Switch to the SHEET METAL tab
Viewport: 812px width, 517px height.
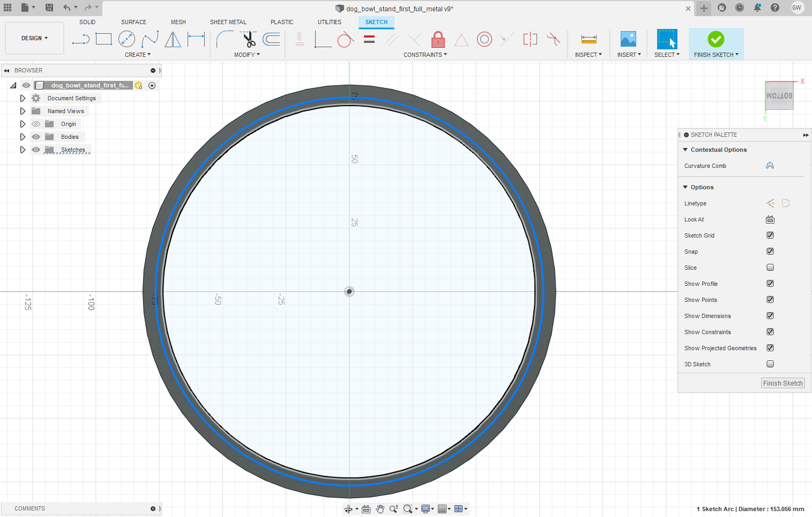tap(228, 22)
